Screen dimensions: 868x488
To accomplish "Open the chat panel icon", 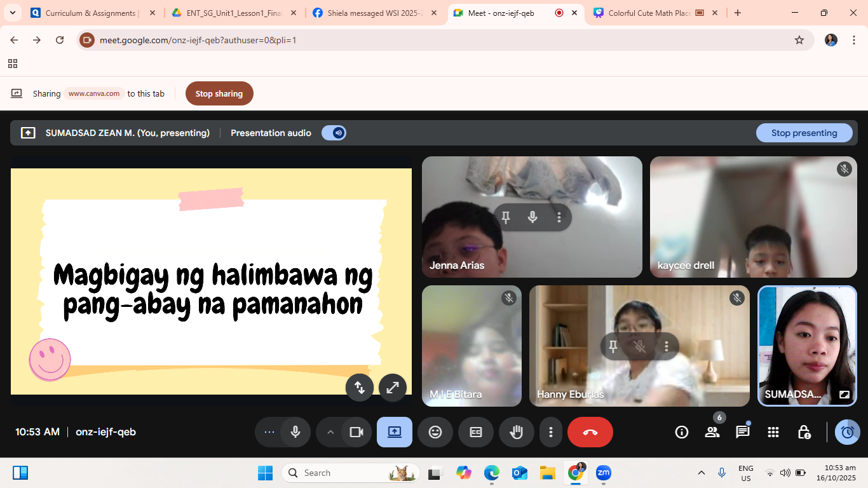I will click(742, 432).
